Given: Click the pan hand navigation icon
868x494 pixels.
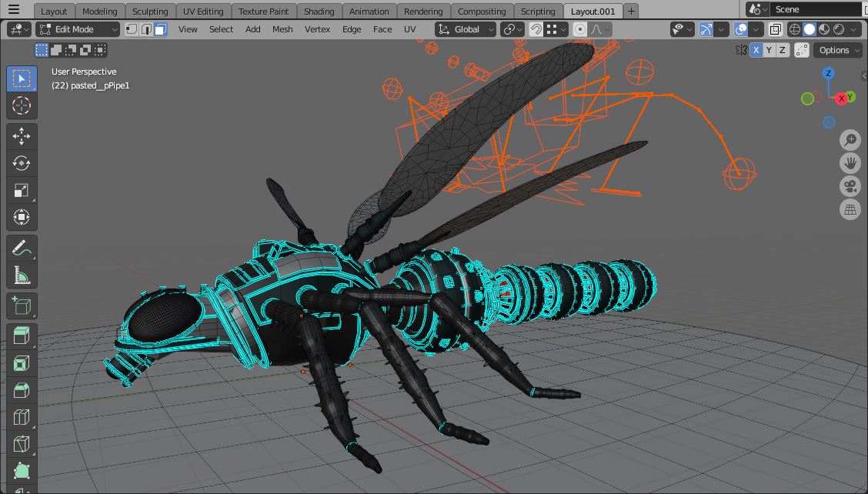Looking at the screenshot, I should point(850,163).
